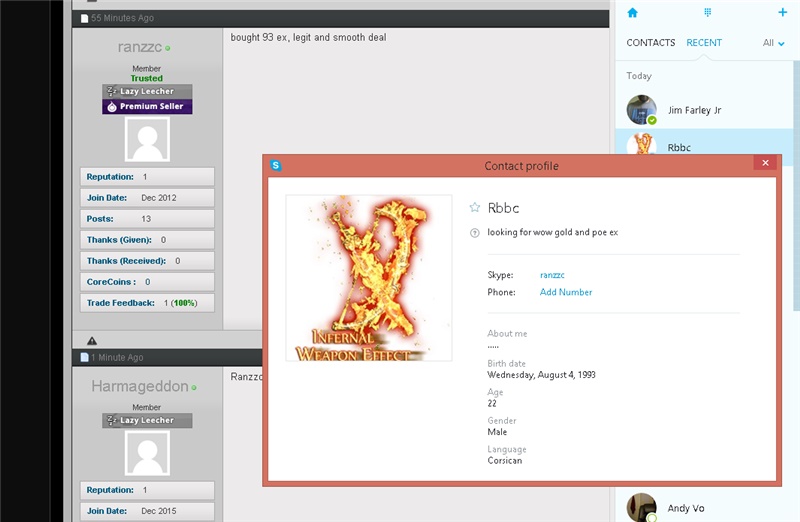The image size is (800, 522).
Task: Click ranzzc's Reputation row
Action: (x=147, y=177)
